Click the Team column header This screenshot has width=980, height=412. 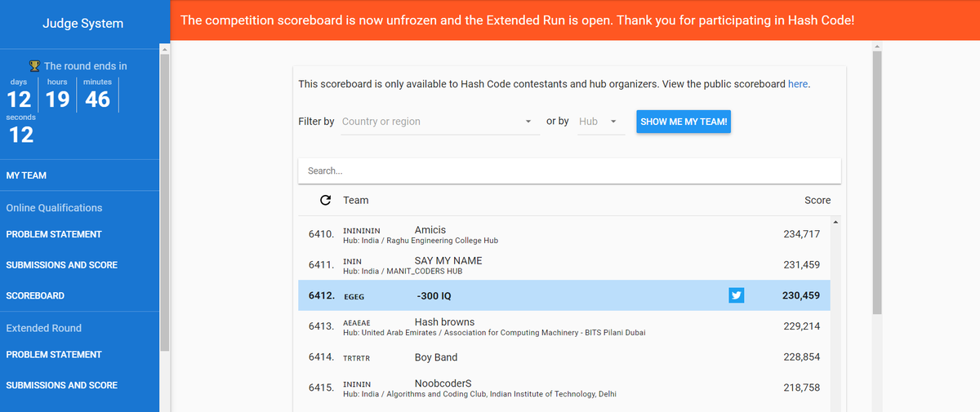click(x=356, y=200)
